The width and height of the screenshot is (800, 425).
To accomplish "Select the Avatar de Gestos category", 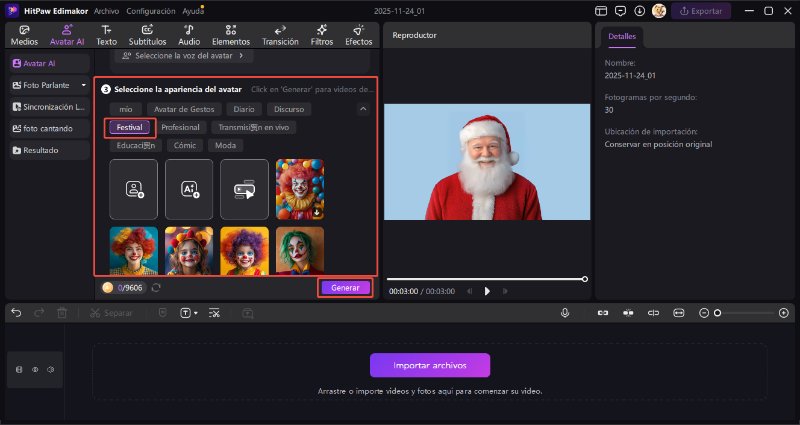I will [184, 109].
